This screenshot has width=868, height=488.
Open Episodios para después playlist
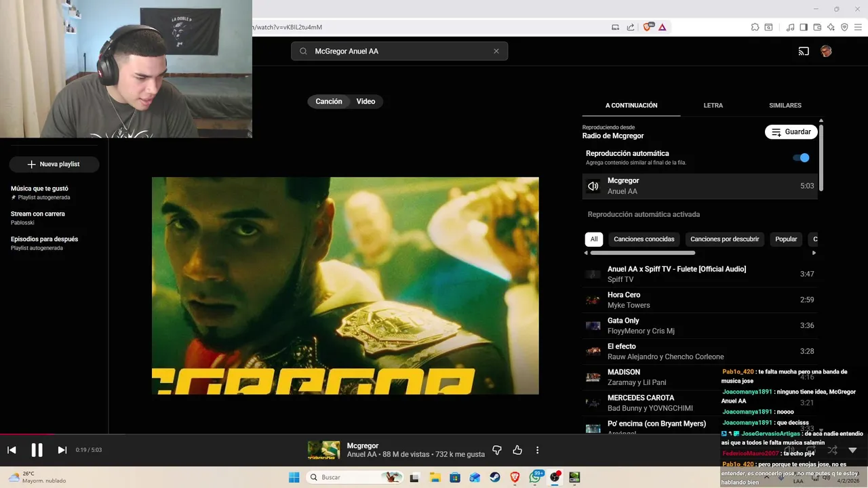[x=54, y=243]
